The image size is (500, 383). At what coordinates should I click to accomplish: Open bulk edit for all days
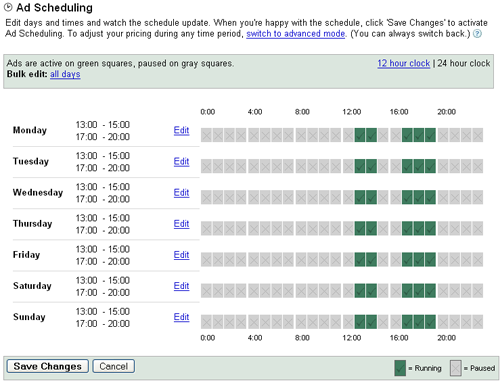[65, 74]
